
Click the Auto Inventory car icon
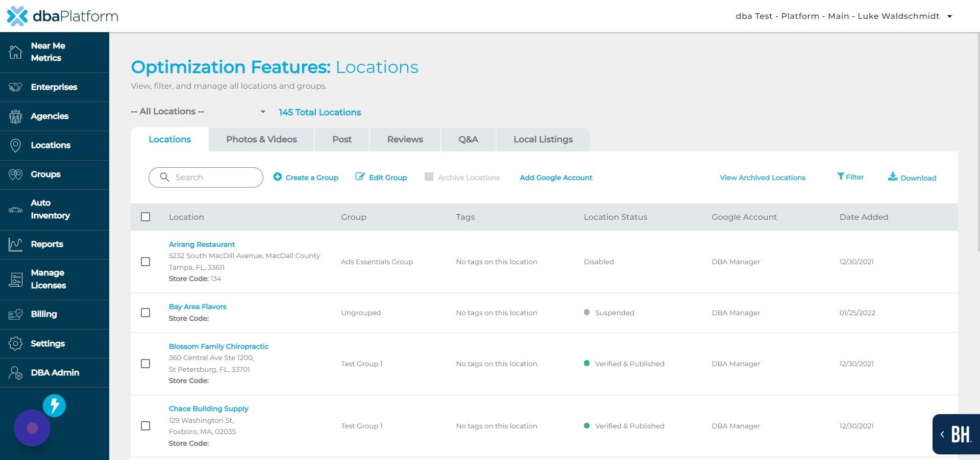tap(15, 210)
